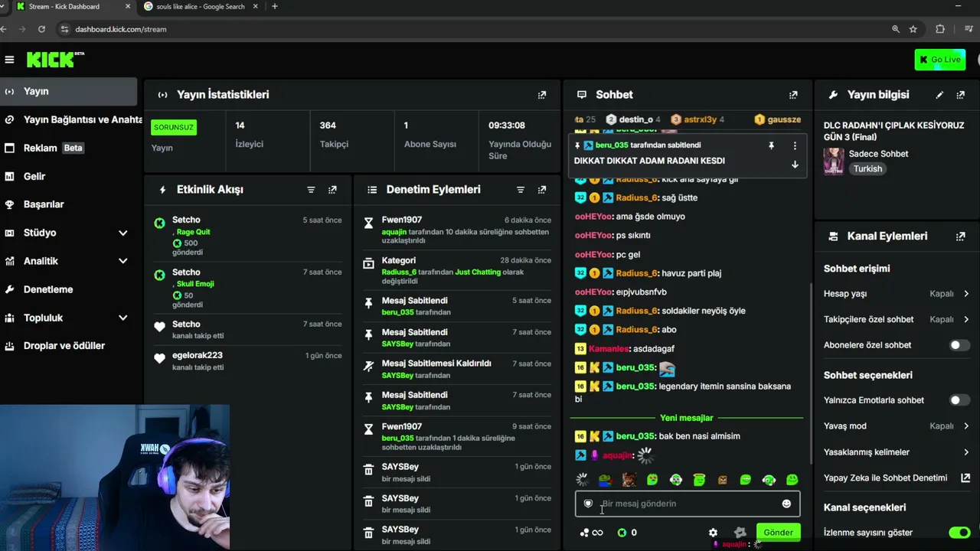This screenshot has height=551, width=980.
Task: Open Başarılar in the sidebar
Action: pyautogui.click(x=68, y=205)
